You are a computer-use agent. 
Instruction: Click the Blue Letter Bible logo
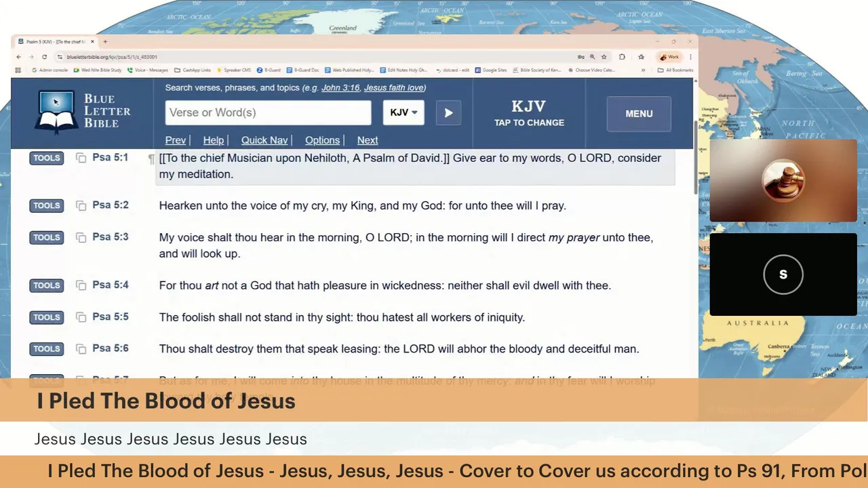tap(83, 112)
